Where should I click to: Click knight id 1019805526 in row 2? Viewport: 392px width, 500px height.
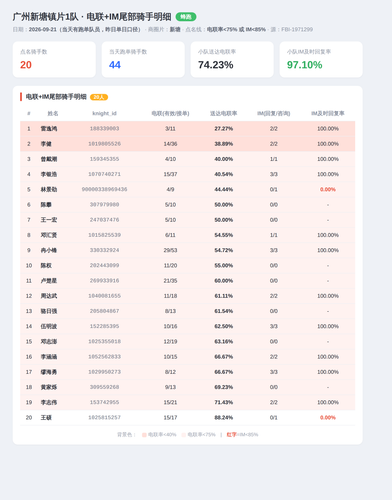tap(104, 144)
